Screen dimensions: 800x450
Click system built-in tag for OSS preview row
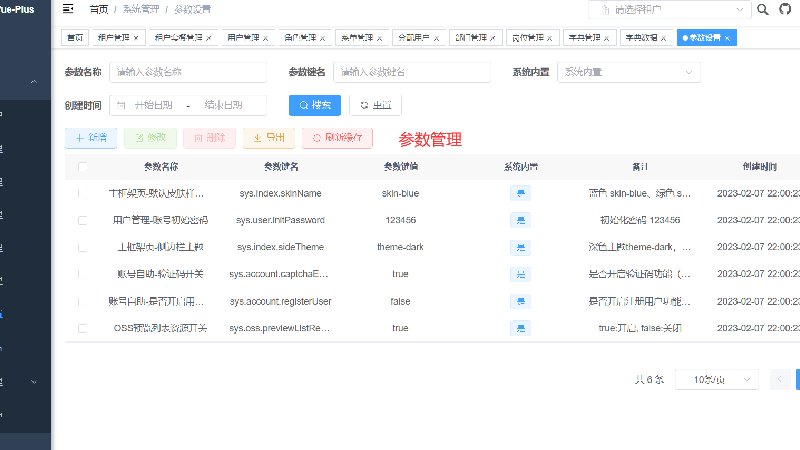tap(520, 328)
